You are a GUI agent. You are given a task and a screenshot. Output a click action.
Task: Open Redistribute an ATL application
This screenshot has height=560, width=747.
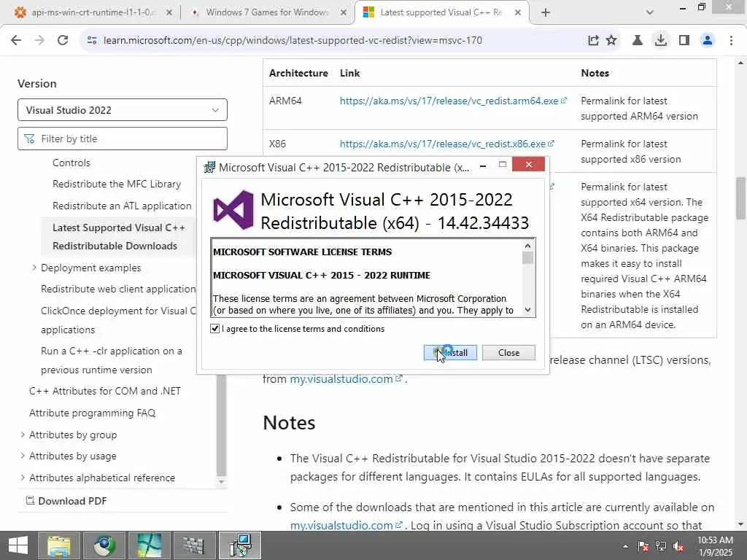122,206
